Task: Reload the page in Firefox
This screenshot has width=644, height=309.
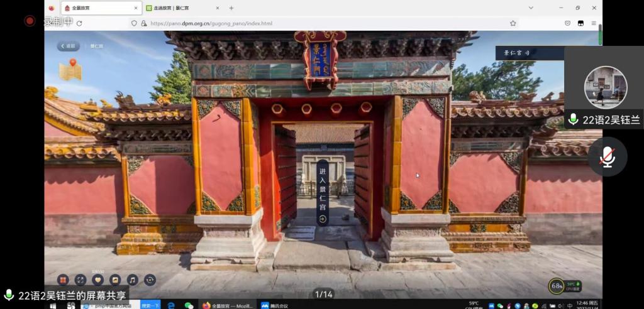Action: pyautogui.click(x=79, y=23)
